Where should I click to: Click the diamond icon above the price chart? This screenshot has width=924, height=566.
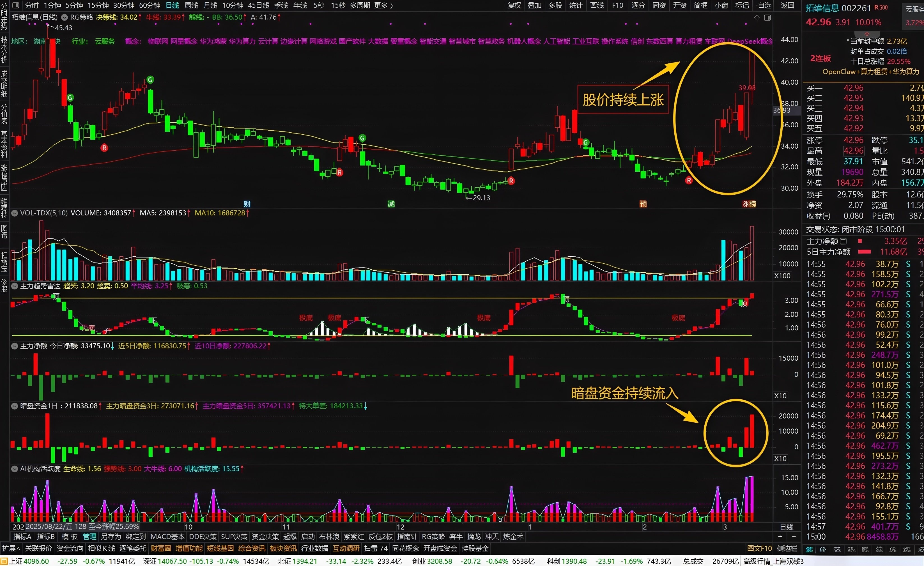coord(757,18)
